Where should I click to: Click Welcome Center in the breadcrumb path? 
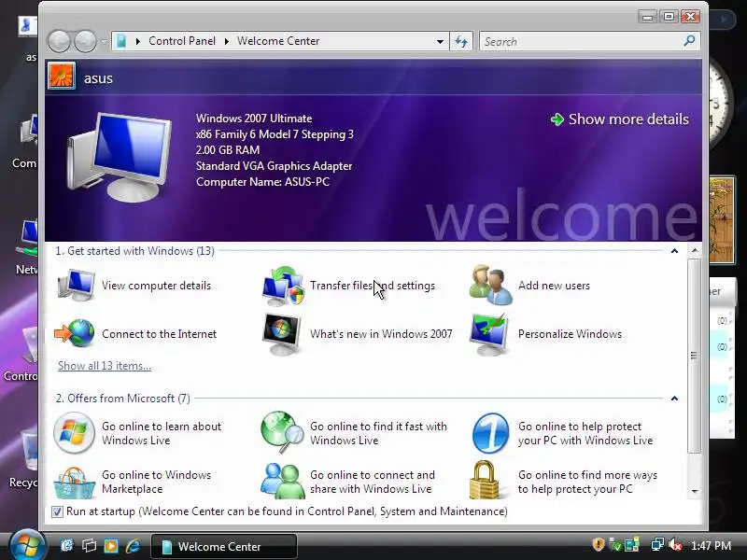point(278,41)
